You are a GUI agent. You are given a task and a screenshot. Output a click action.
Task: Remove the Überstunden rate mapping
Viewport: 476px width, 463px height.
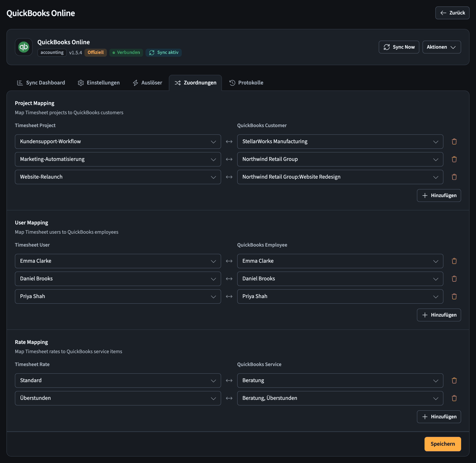pyautogui.click(x=454, y=398)
